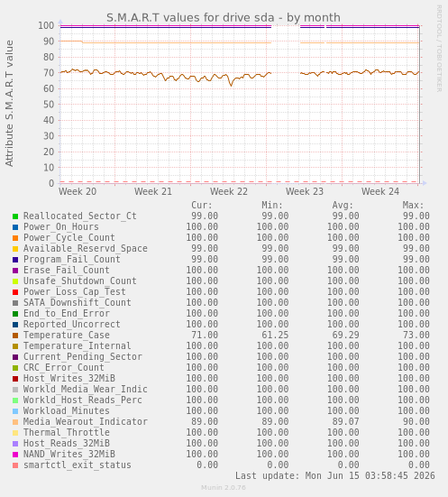Image resolution: width=448 pixels, height=497 pixels.
Task: Click the Week 20 axis label
Action: [x=78, y=191]
